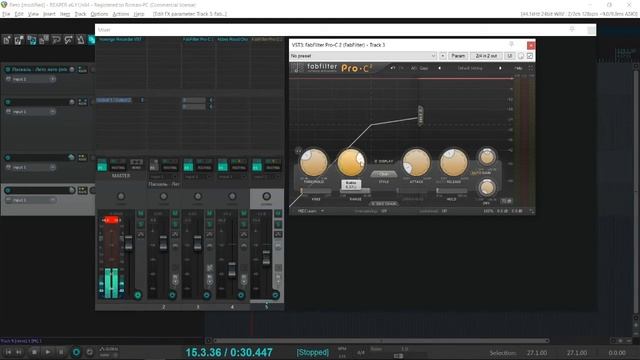Image resolution: width=640 pixels, height=360 pixels.
Task: Click the Param button in FX window
Action: (458, 56)
